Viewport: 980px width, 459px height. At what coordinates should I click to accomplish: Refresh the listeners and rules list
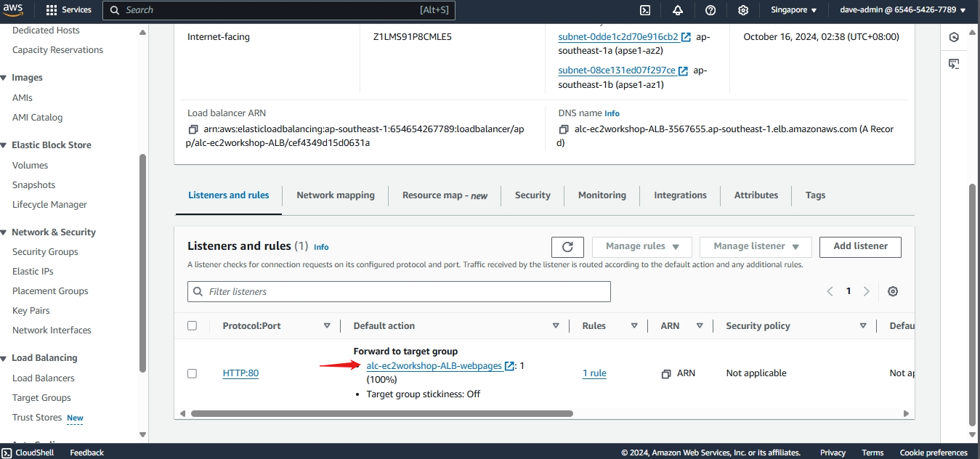click(x=567, y=247)
